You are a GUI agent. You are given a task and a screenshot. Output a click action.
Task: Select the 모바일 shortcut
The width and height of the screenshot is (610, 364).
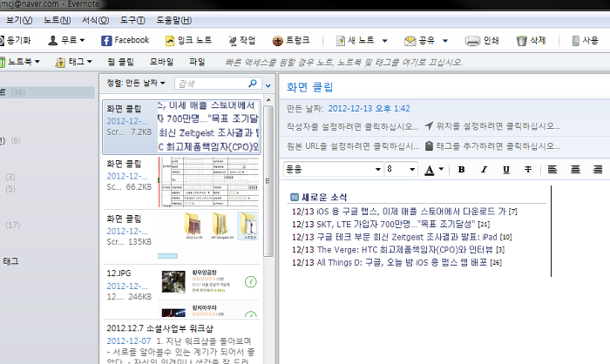pos(161,62)
